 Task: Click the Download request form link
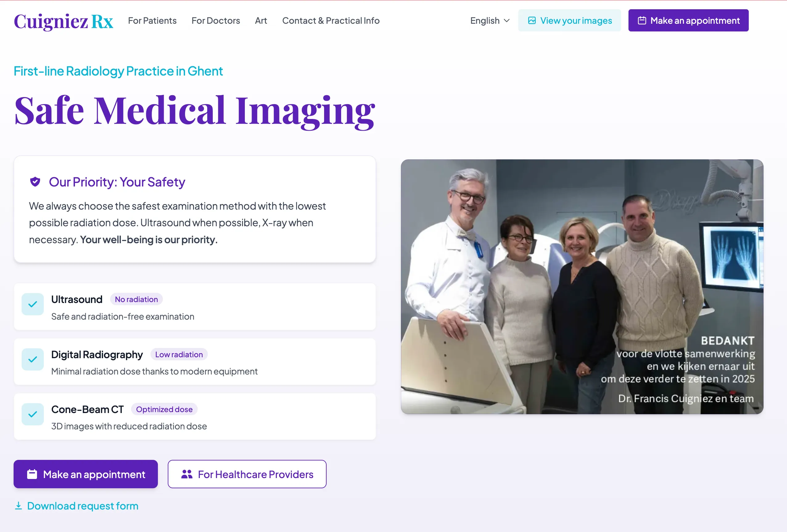coord(83,505)
